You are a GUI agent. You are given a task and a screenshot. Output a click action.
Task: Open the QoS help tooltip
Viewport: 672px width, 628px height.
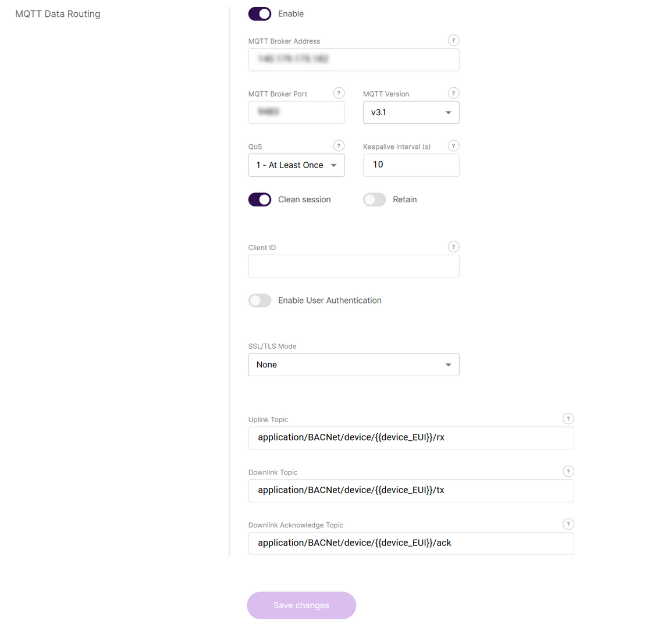pyautogui.click(x=339, y=145)
